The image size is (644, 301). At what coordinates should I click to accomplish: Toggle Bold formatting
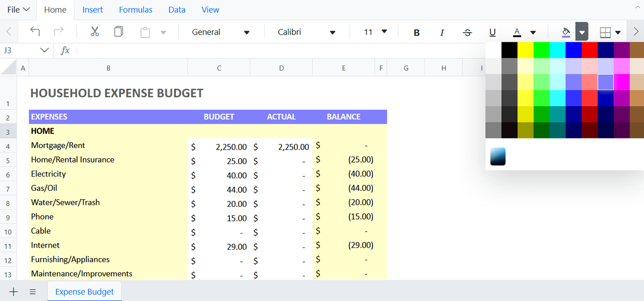tap(417, 33)
